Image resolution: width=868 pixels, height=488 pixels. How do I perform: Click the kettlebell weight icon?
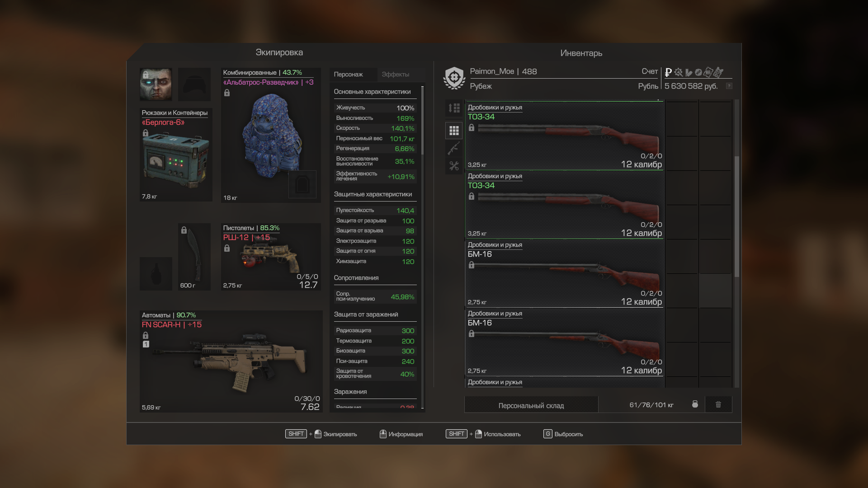tap(695, 404)
